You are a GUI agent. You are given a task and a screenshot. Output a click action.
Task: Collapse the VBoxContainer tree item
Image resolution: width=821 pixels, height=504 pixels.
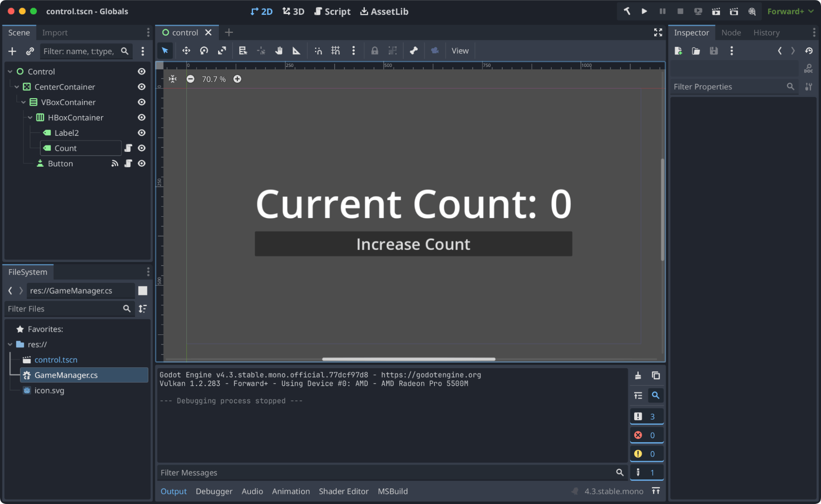[23, 102]
